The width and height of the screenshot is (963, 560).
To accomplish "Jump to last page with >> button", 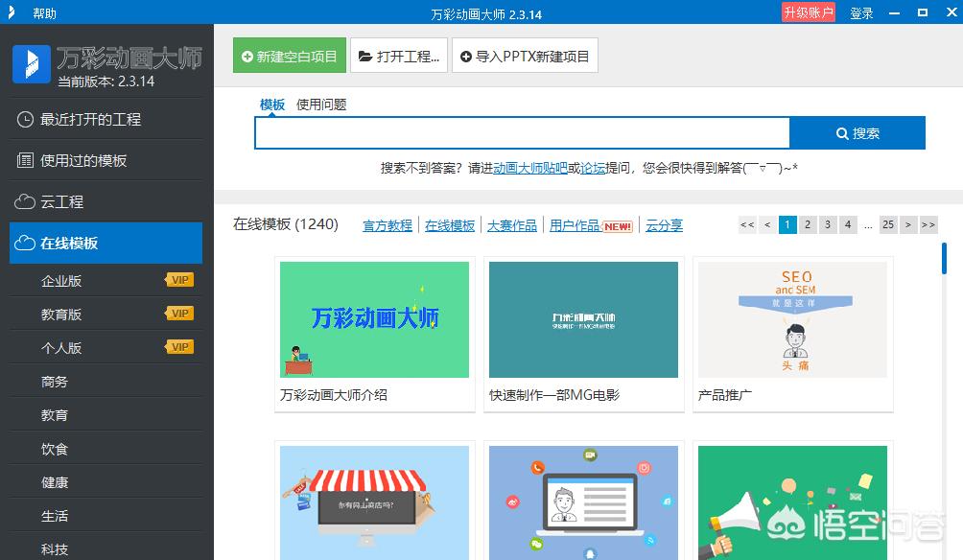I will (928, 224).
